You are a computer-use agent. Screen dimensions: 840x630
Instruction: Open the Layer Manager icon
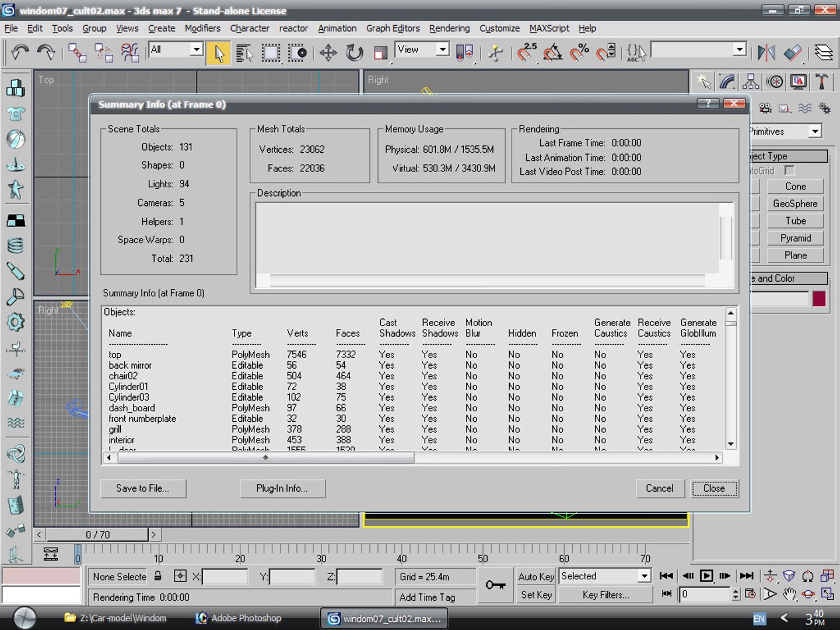(x=823, y=52)
